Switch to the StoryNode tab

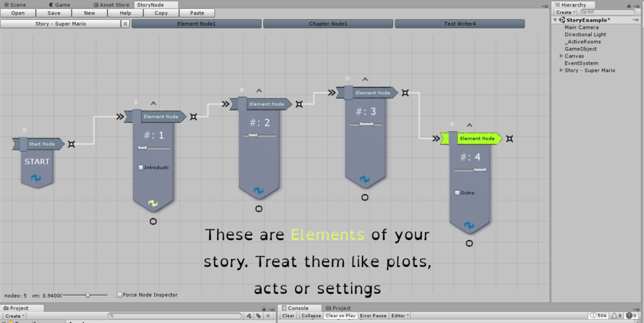[x=149, y=4]
